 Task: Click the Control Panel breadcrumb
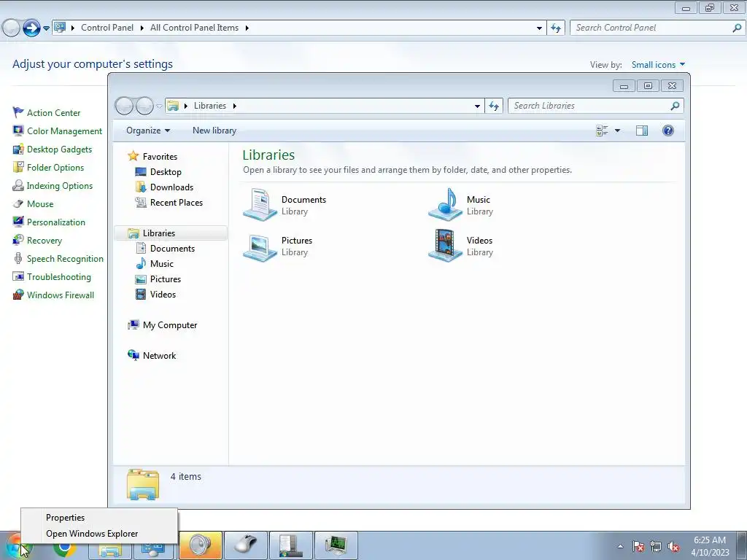point(107,28)
